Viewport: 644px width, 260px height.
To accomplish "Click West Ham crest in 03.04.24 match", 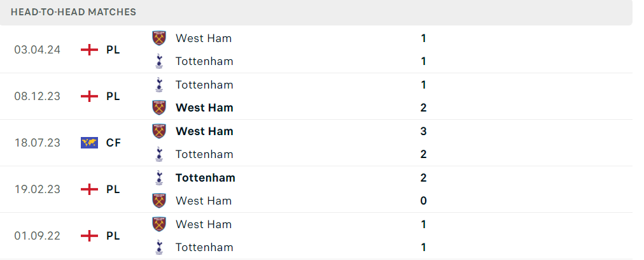I will click(x=159, y=38).
